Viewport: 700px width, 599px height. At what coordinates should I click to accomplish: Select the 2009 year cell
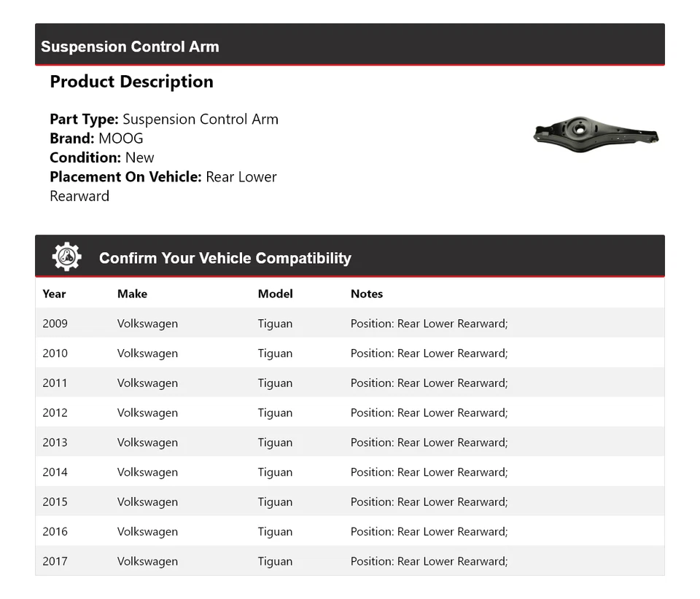55,324
